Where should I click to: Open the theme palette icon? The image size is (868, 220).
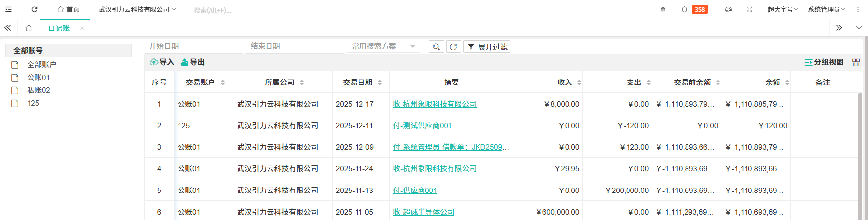(x=728, y=9)
